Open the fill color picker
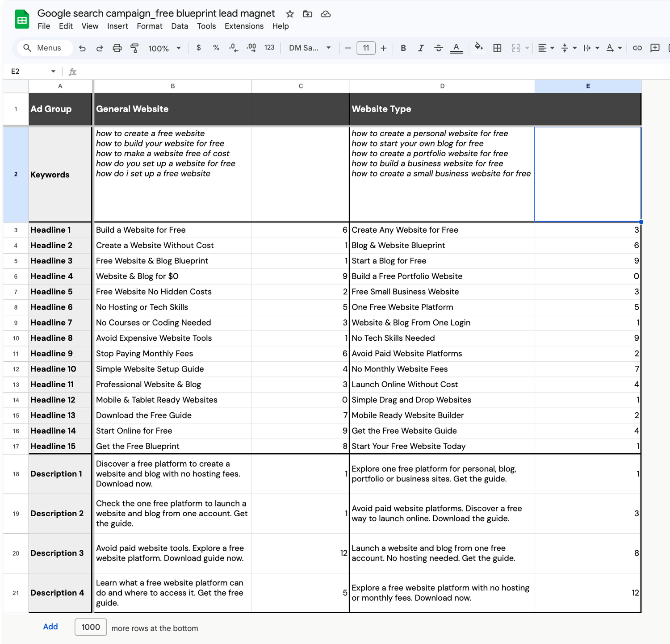 click(478, 47)
